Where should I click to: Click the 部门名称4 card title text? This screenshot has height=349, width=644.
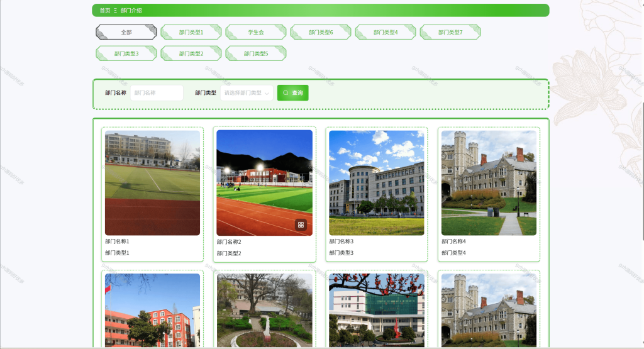tap(453, 241)
